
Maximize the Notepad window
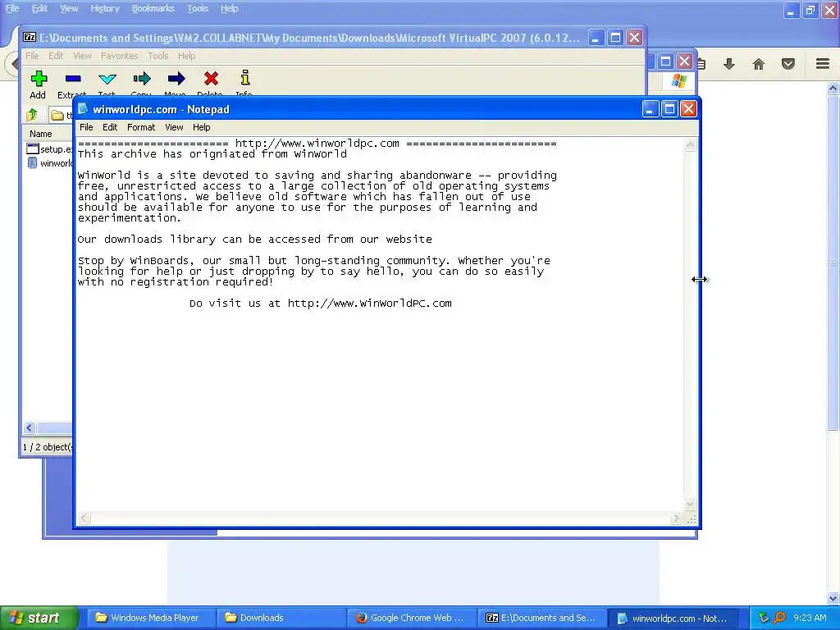coord(669,109)
